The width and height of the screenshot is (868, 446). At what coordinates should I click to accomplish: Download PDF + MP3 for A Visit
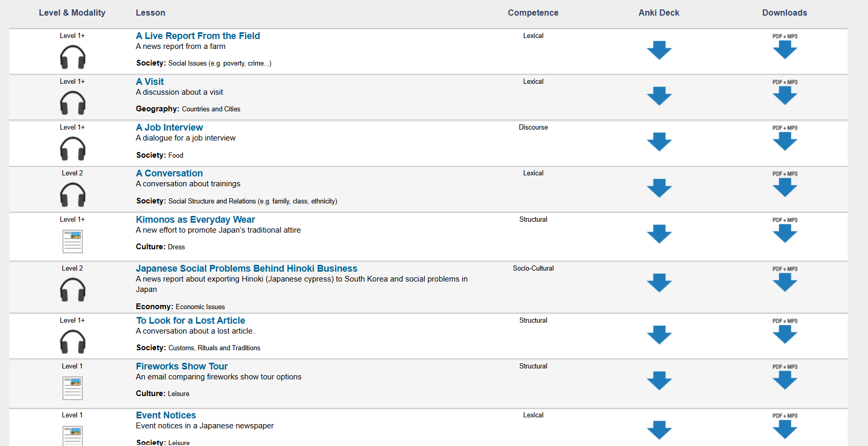click(x=785, y=93)
